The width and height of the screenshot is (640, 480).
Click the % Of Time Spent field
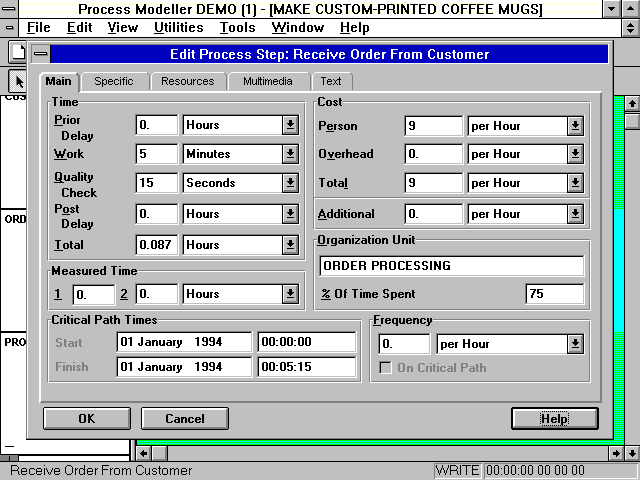point(554,294)
